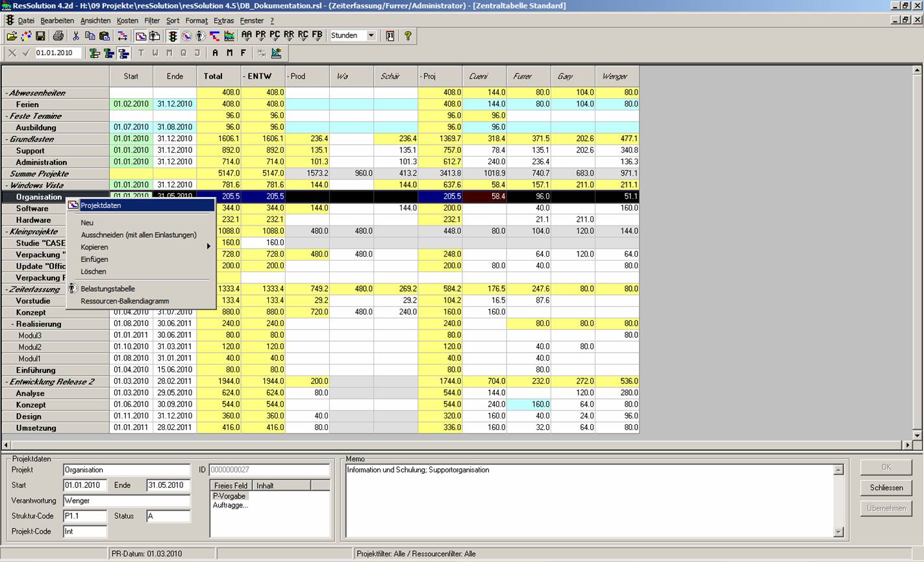
Task: Choose Projektdaten in the context menu
Action: coord(141,205)
